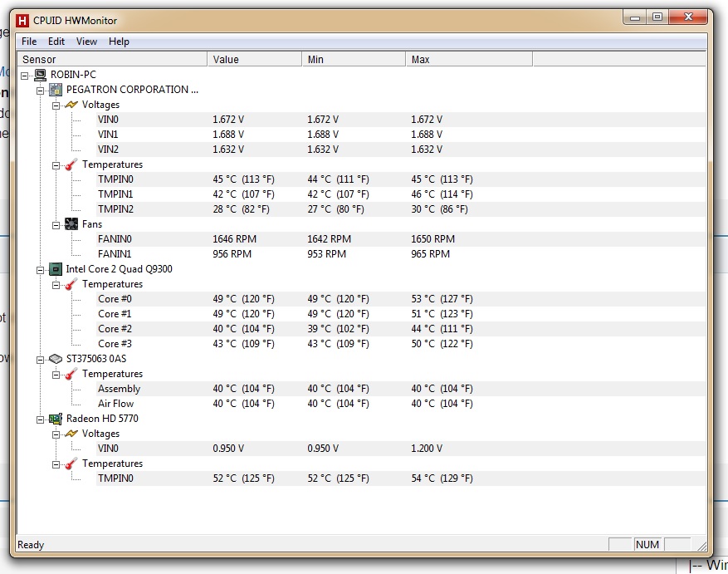
Task: Select the ST375063 0AS label
Action: pyautogui.click(x=96, y=359)
